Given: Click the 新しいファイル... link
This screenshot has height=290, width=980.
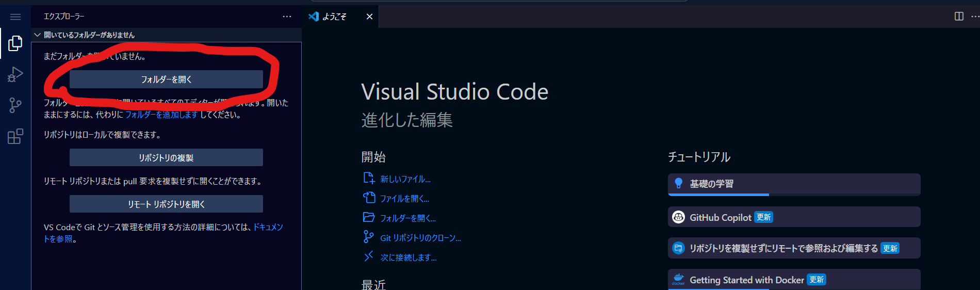Looking at the screenshot, I should coord(405,179).
